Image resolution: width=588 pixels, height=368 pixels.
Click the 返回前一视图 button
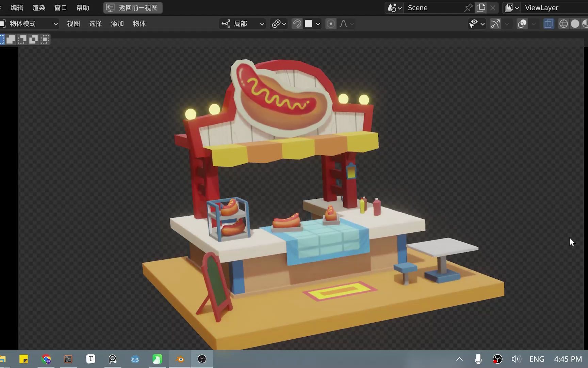click(133, 7)
